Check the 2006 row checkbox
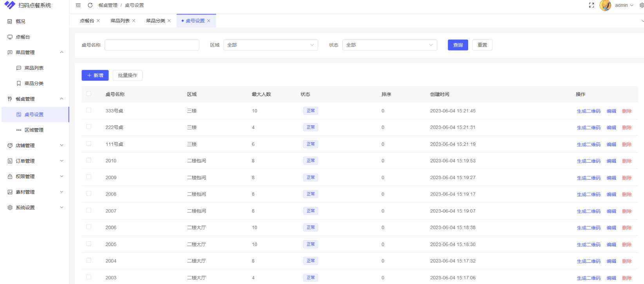This screenshot has height=284, width=644. 89,227
